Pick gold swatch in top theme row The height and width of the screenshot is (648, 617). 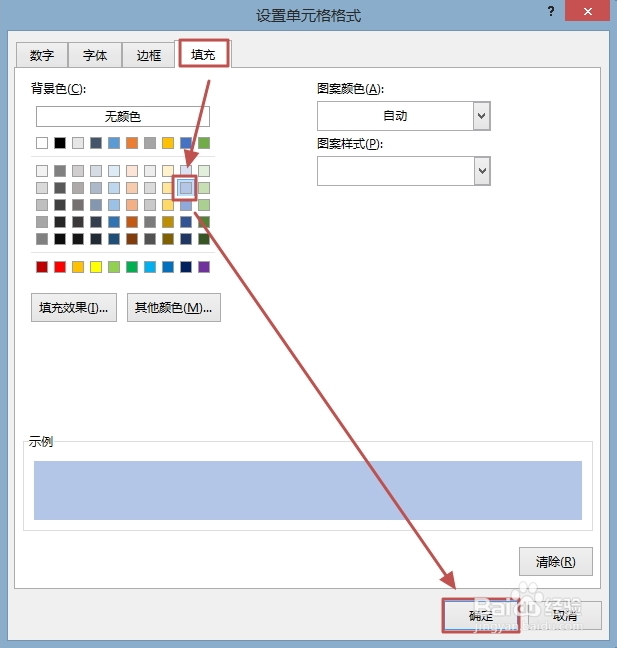[168, 143]
